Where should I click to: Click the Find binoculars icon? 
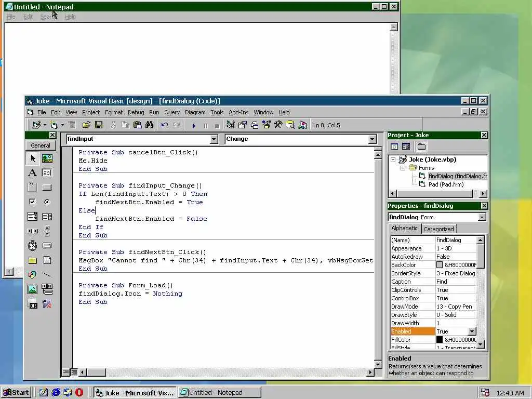click(149, 125)
